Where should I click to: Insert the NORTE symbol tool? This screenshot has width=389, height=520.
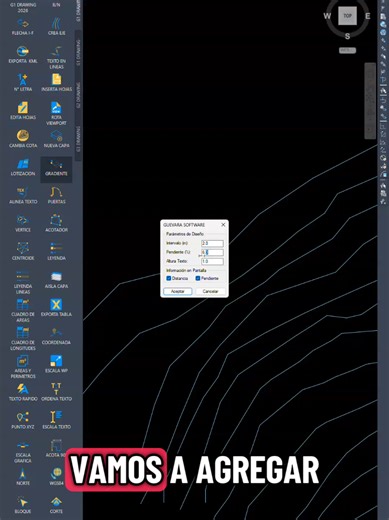[23, 477]
